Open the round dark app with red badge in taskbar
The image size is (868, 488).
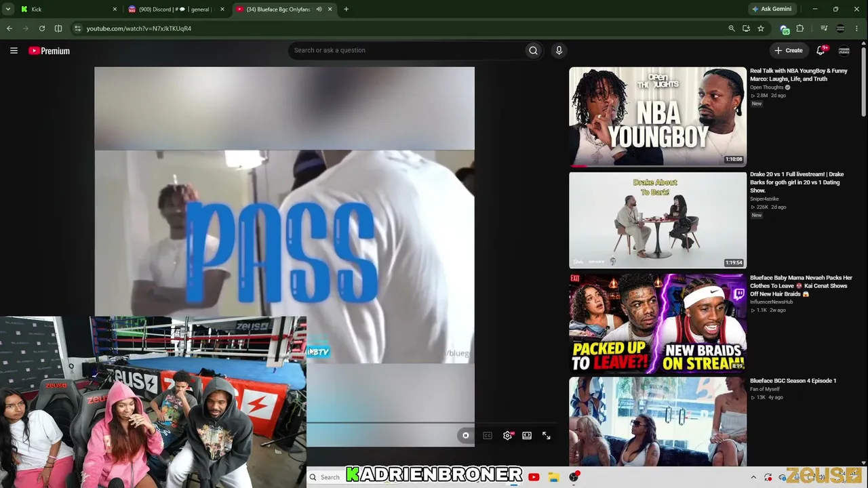point(574,477)
